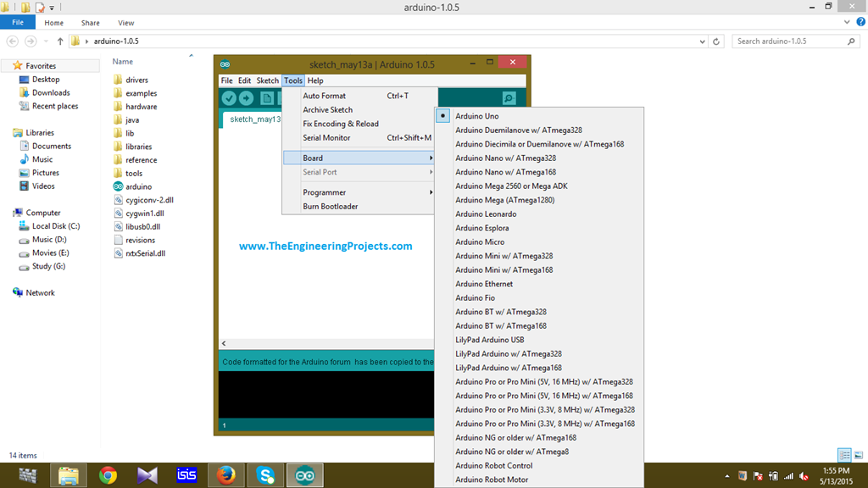
Task: Open the Sketch menu
Action: click(267, 80)
